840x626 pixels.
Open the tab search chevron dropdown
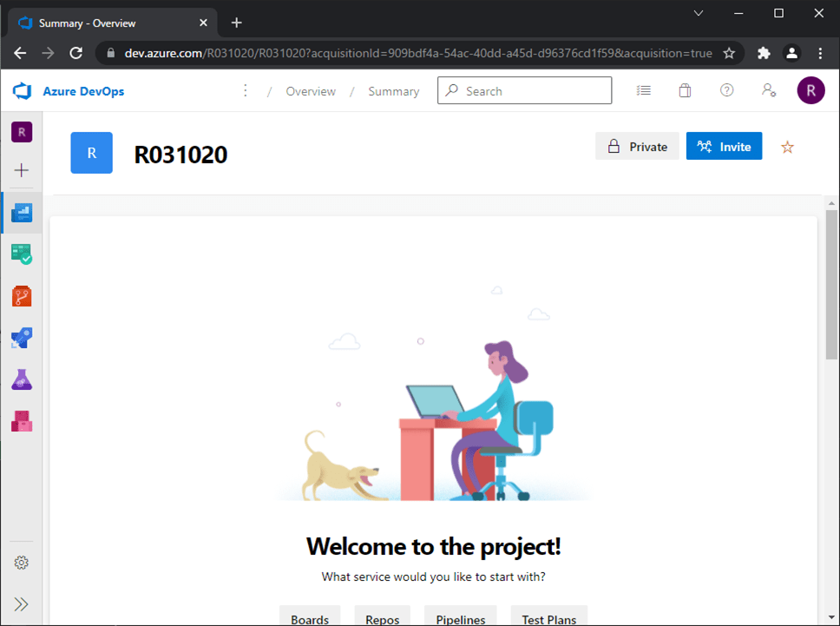pyautogui.click(x=699, y=13)
